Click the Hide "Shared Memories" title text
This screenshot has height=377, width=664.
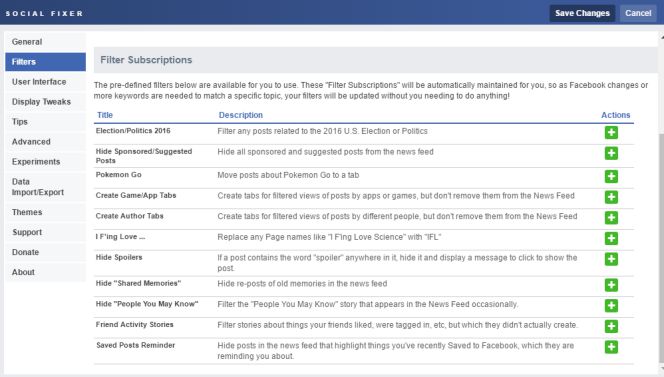pyautogui.click(x=138, y=283)
